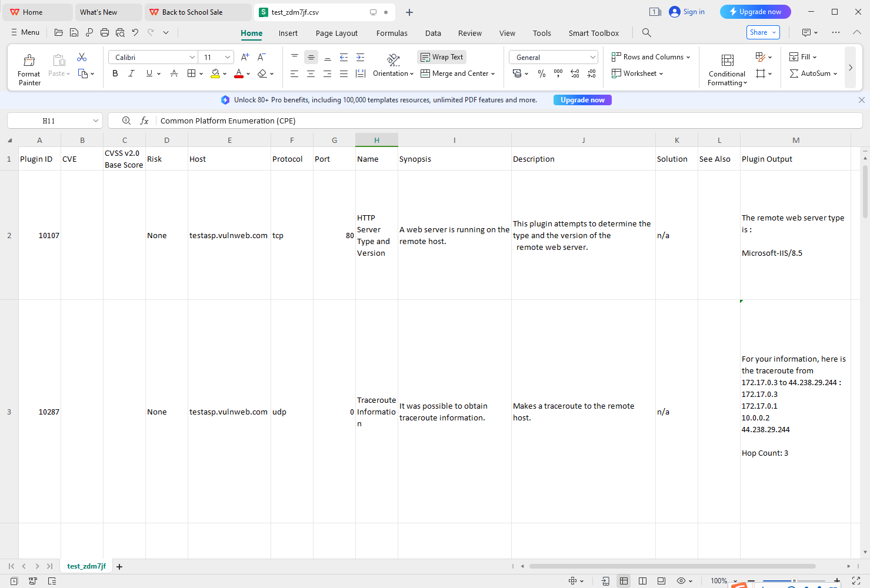Toggle Bottom Align vertical alignment

point(328,57)
